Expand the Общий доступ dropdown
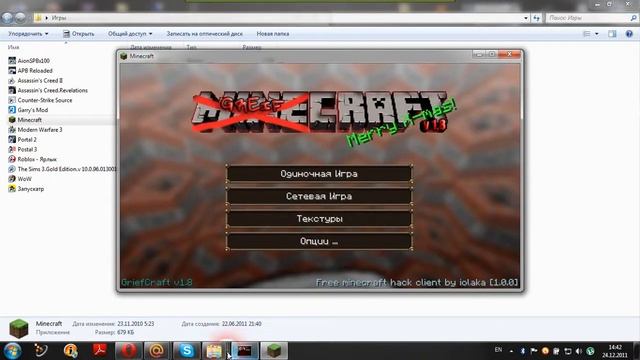The width and height of the screenshot is (640, 360). coord(130,34)
